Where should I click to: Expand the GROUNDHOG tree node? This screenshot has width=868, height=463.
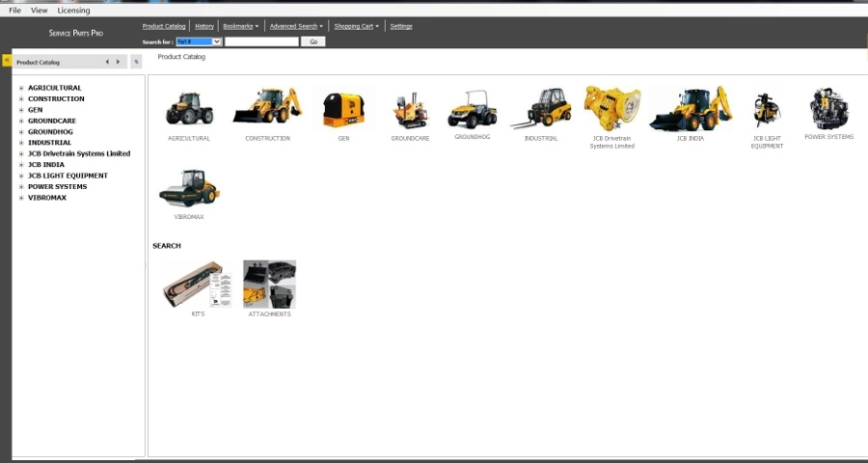click(21, 132)
